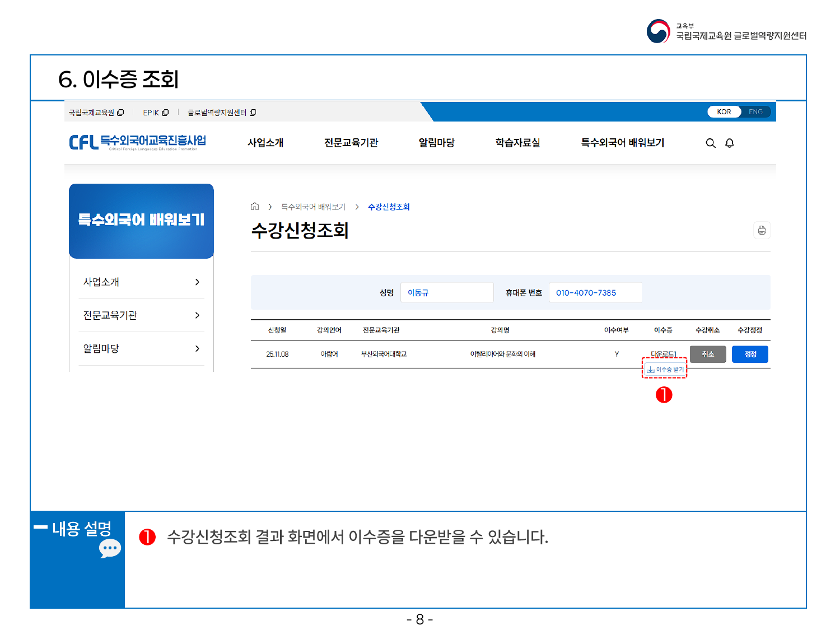Viewport: 840px width, 630px height.
Task: Switch language to ENG
Action: pyautogui.click(x=755, y=112)
